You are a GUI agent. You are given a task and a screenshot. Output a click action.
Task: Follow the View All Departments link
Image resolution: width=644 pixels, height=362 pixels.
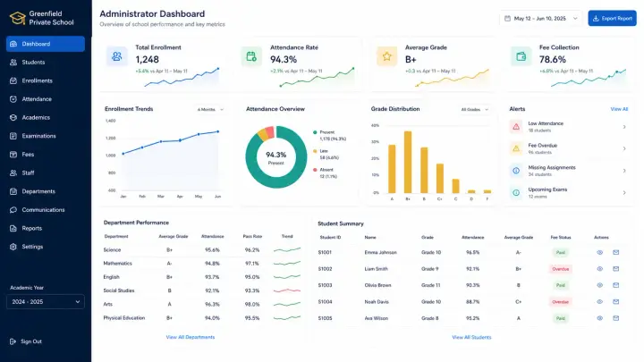(191, 337)
